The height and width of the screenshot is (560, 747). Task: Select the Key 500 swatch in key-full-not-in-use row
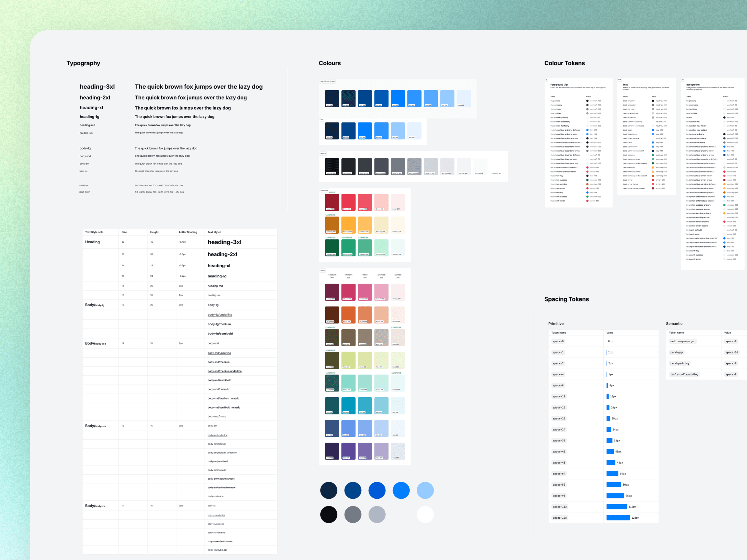pos(397,98)
